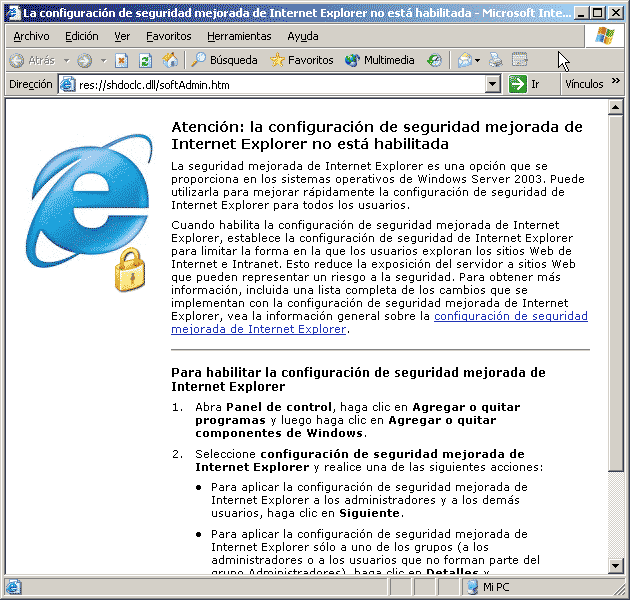The image size is (630, 600).
Task: Click the page heading 'Atención: la configuración'
Action: click(x=376, y=135)
